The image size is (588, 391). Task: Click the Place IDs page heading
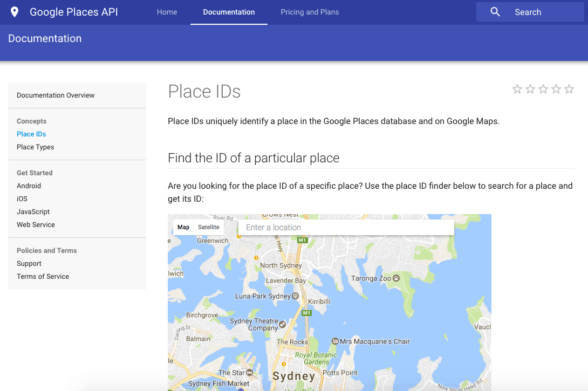click(x=204, y=92)
